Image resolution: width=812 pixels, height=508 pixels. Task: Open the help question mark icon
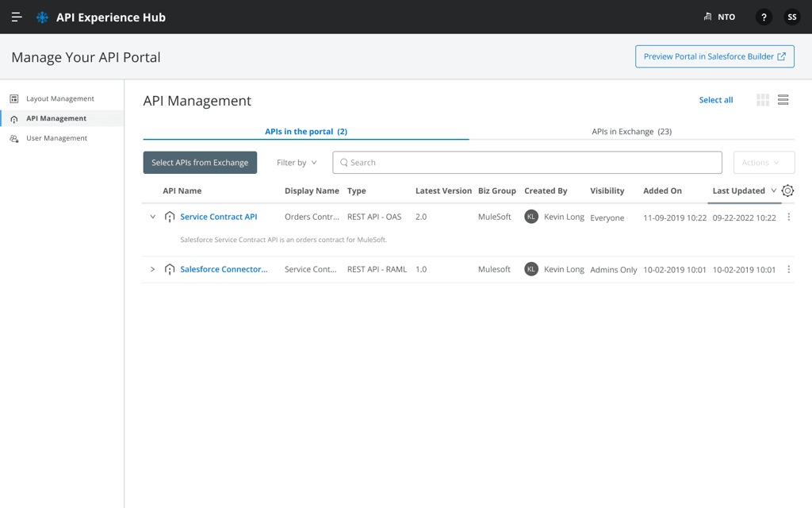[764, 17]
